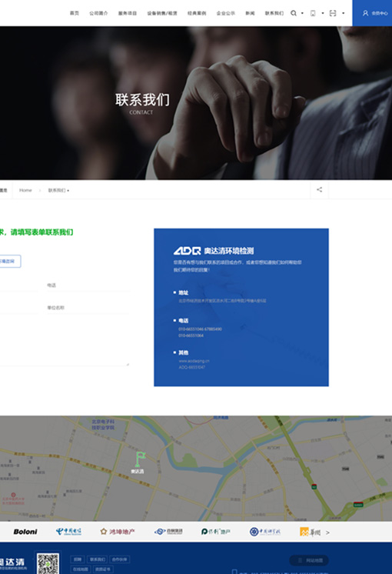
Task: Focus the 电话 input field
Action: tap(88, 285)
